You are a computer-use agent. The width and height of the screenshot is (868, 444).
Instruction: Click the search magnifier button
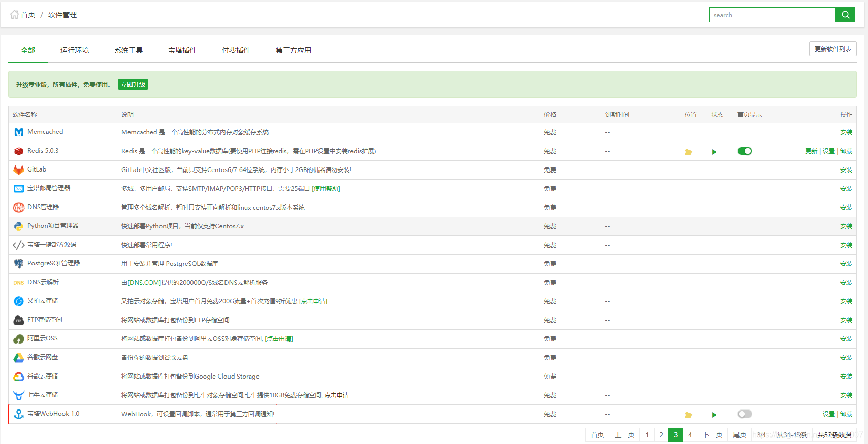click(x=846, y=15)
